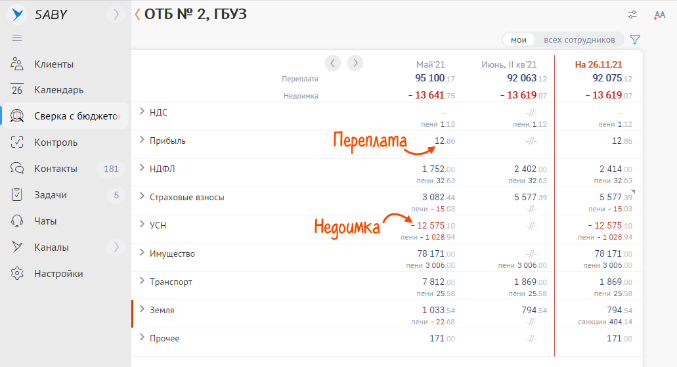The width and height of the screenshot is (677, 367).
Task: Click the 26.11.21 УСН arrears -12 575
Action: (610, 226)
